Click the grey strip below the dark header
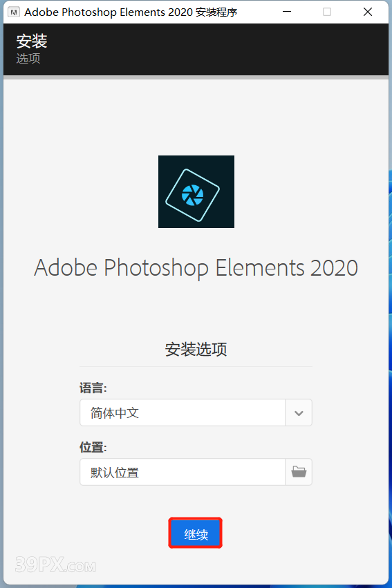This screenshot has height=588, width=392. (x=196, y=77)
